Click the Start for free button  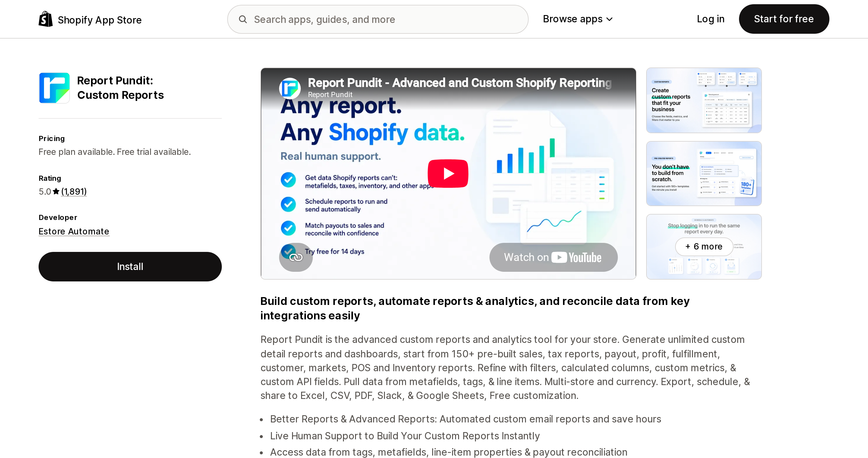(784, 19)
